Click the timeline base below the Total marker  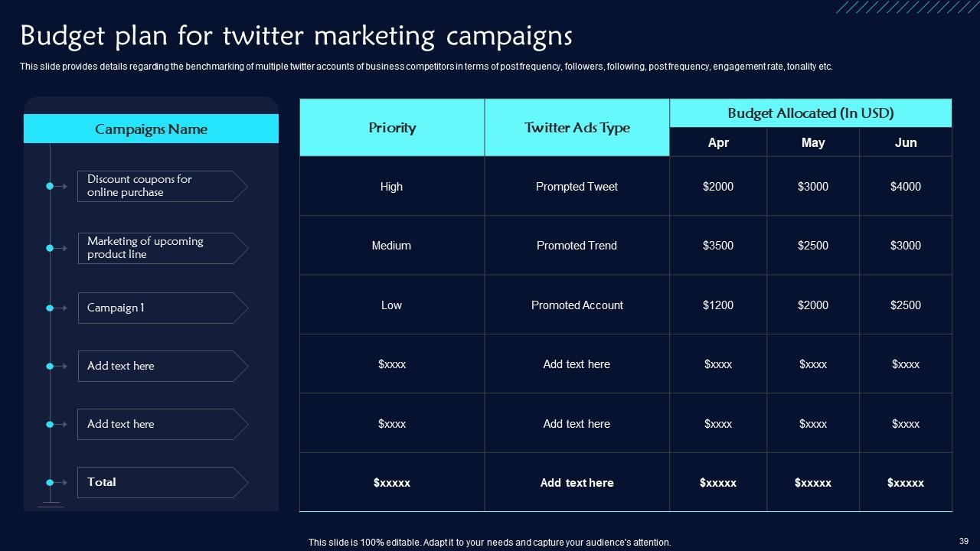coord(51,504)
